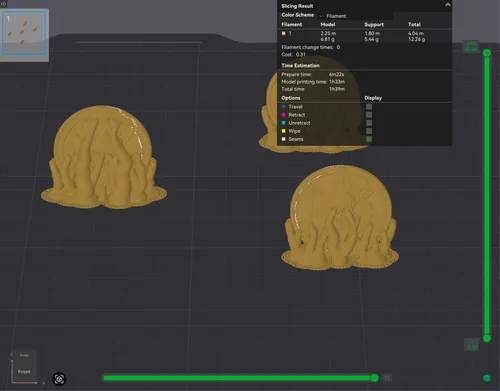The height and width of the screenshot is (391, 500).
Task: Uncheck the Seams display checkbox
Action: (369, 139)
